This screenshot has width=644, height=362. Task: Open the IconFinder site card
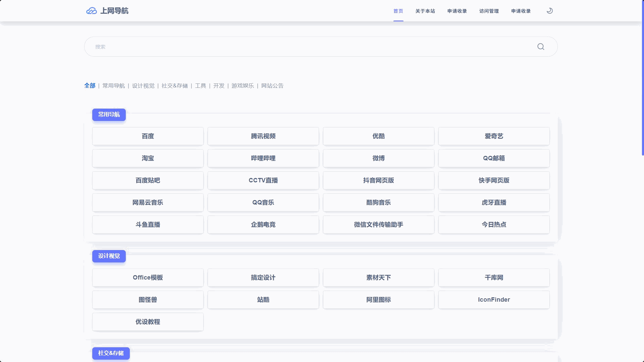click(x=494, y=300)
